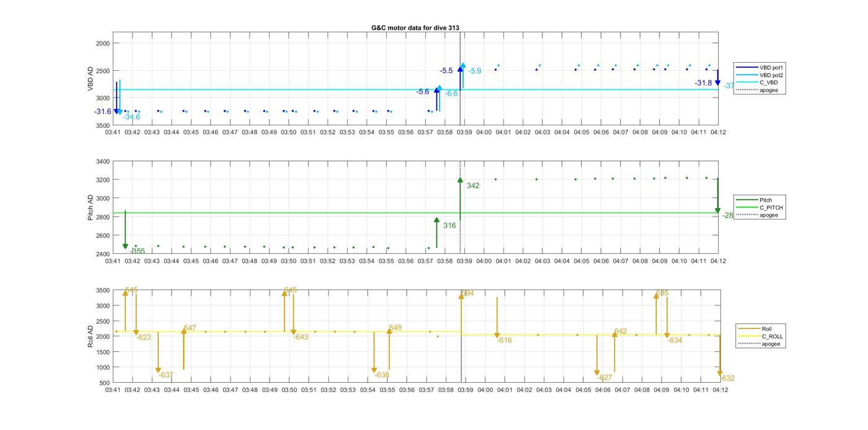Click the "-5.9" VBD data label

[x=475, y=71]
